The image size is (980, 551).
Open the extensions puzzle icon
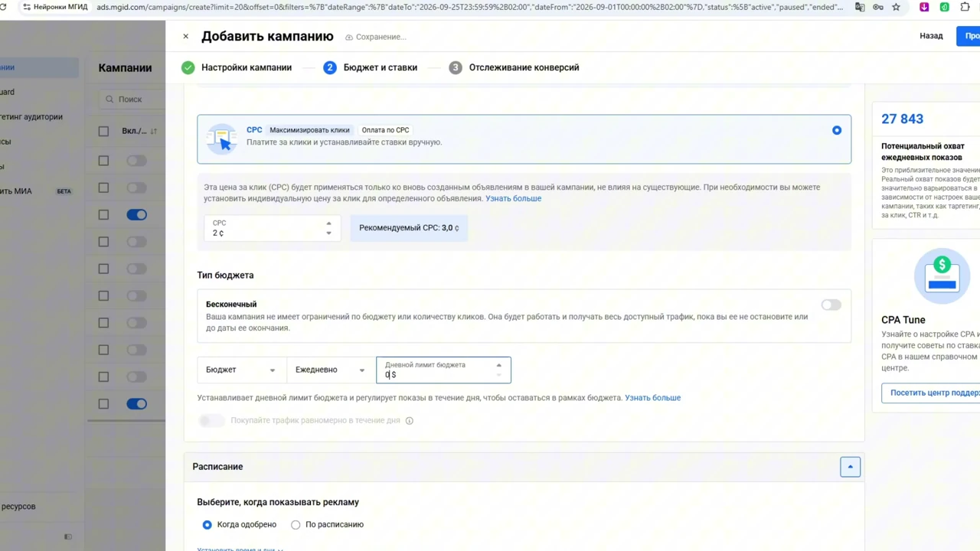click(965, 7)
